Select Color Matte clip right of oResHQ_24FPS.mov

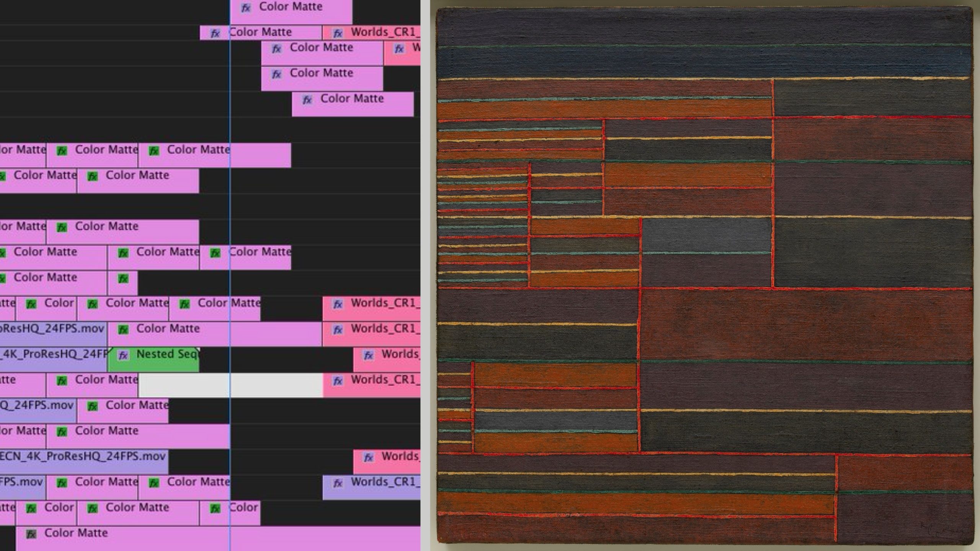point(215,334)
